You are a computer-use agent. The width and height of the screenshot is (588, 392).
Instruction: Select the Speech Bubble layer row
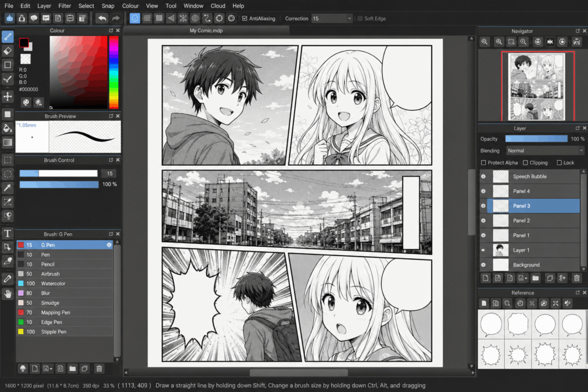coord(529,177)
